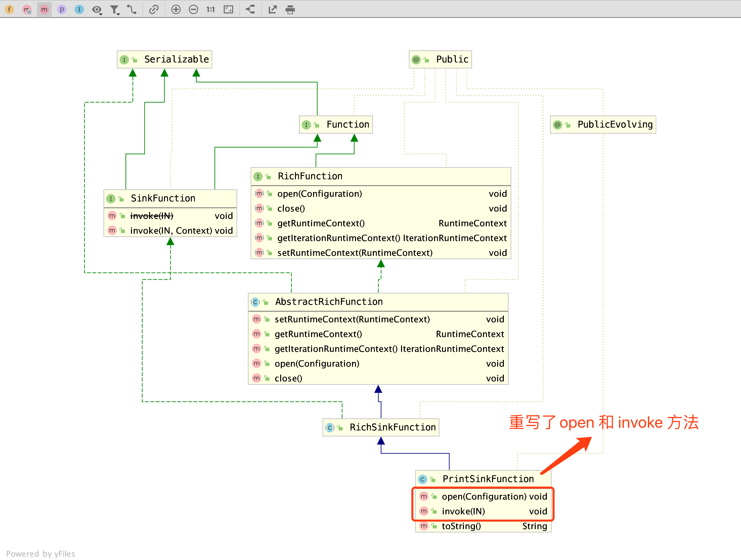Select getIterationRuntimeContext() in AbstractRichFunction
Screen dimensions: 741x560
click(378, 349)
